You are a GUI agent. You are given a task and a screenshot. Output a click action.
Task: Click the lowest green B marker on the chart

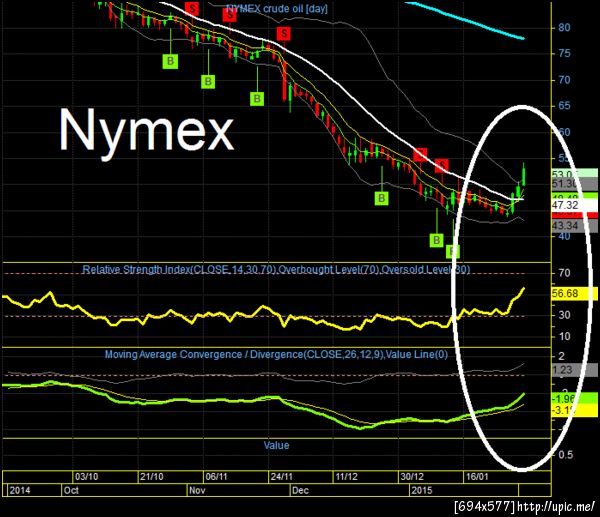(453, 251)
